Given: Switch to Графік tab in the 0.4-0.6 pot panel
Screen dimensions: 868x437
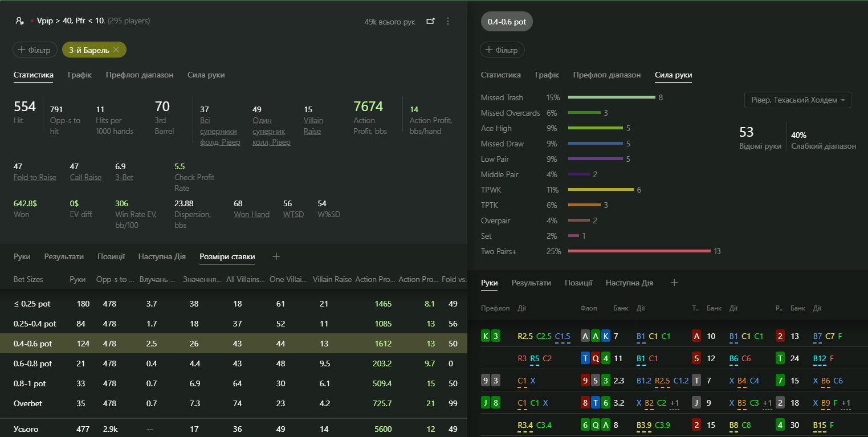Looking at the screenshot, I should (547, 75).
